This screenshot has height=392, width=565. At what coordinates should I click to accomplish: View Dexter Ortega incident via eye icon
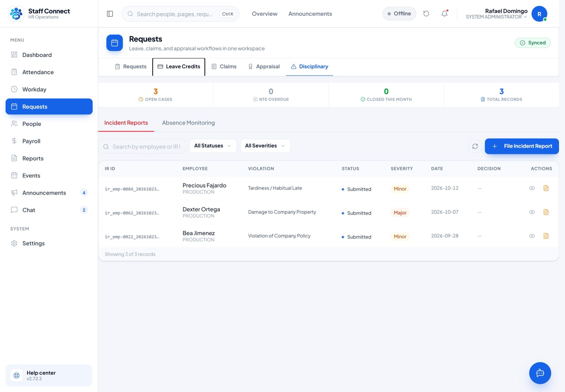(x=532, y=212)
